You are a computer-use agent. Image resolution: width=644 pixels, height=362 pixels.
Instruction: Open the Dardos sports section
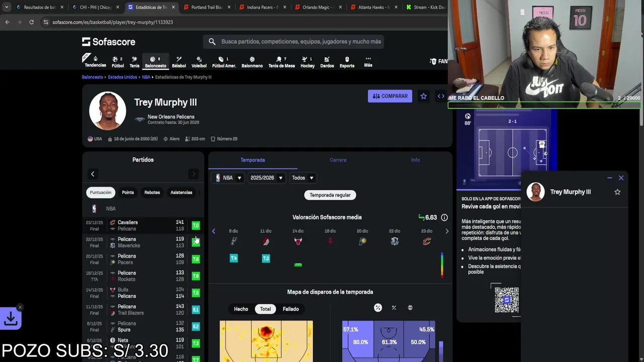tap(327, 62)
